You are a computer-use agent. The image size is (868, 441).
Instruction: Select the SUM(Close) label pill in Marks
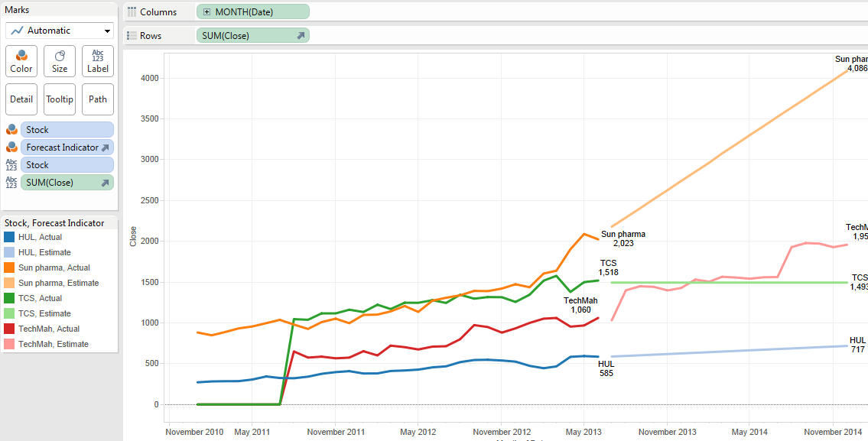coord(67,182)
